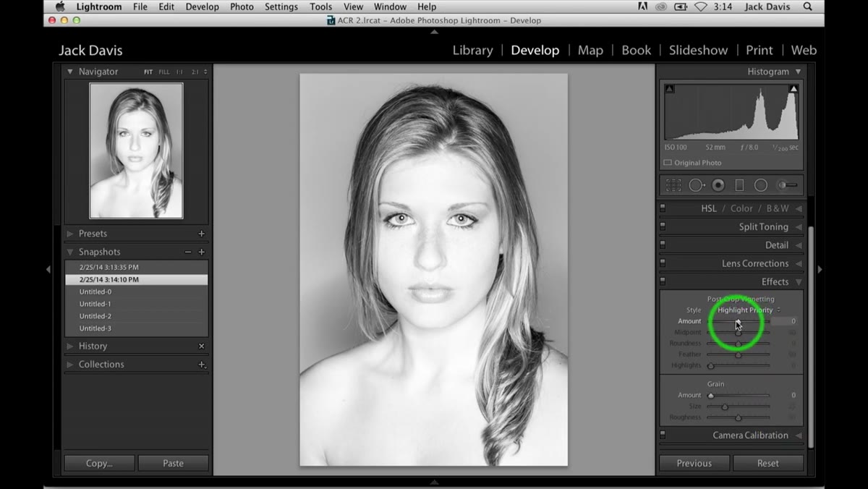Switch to the Library module
868x489 pixels.
point(472,50)
